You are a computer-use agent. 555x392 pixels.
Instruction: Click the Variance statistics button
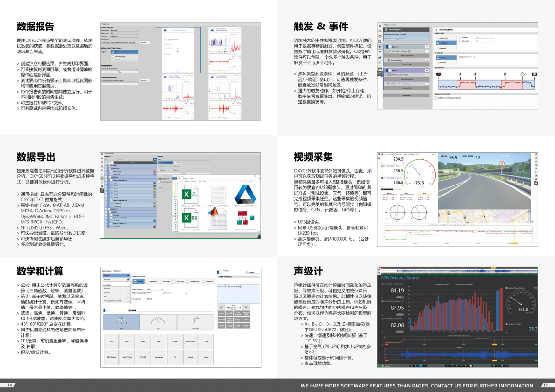159,357
